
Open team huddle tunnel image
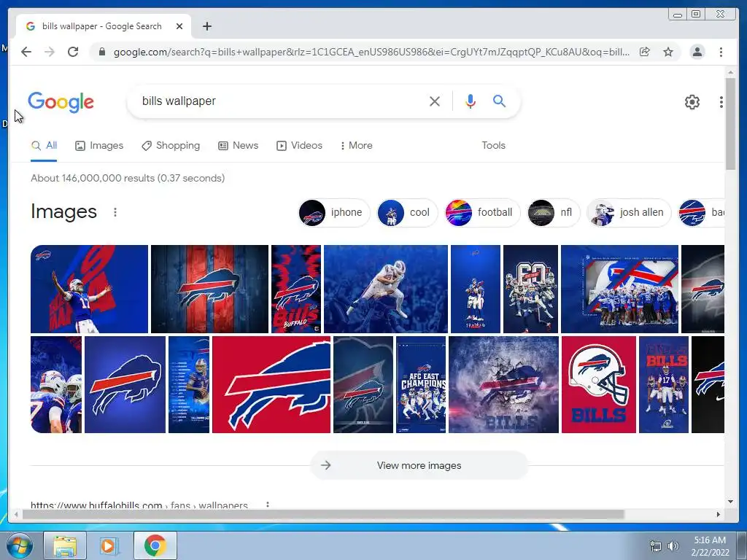click(x=619, y=289)
